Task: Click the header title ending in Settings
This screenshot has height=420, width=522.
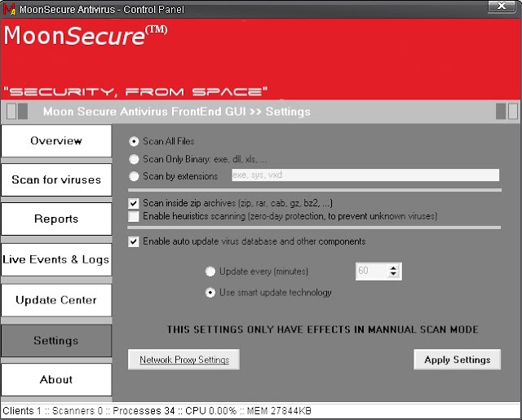Action: pos(177,112)
